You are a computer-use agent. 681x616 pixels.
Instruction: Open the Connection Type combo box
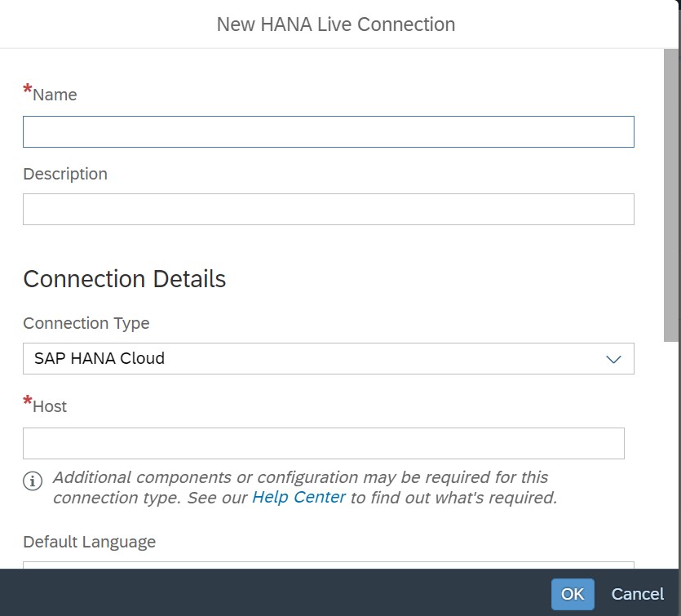coord(329,359)
